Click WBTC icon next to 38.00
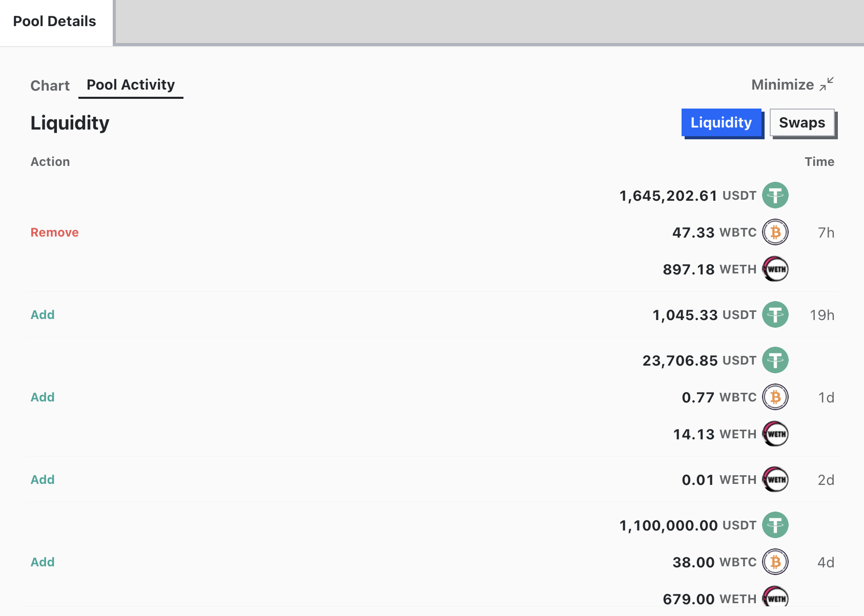Screen dimensions: 864x616 point(775,562)
